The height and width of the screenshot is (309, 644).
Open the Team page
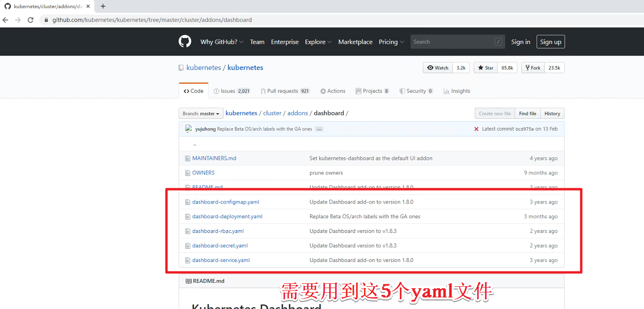pyautogui.click(x=257, y=42)
